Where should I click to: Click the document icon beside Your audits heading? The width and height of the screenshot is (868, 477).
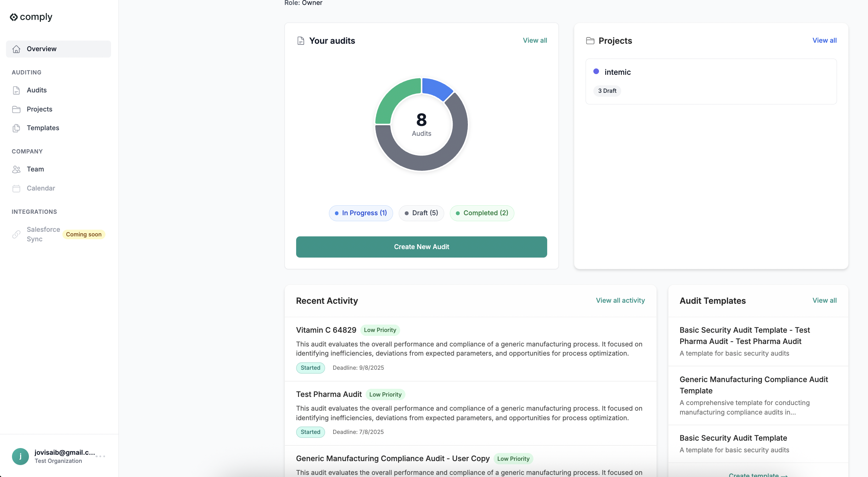coord(301,41)
